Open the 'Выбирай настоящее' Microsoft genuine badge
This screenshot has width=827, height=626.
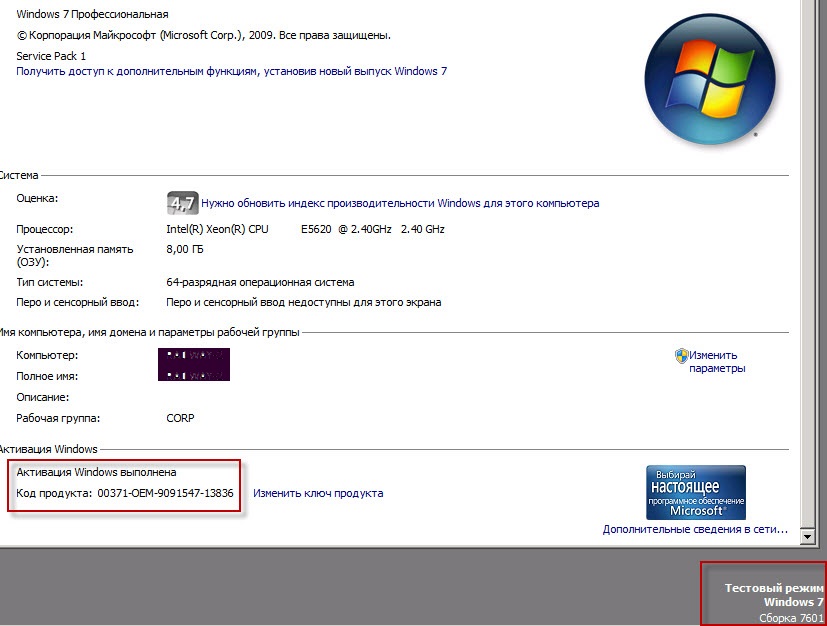(696, 493)
